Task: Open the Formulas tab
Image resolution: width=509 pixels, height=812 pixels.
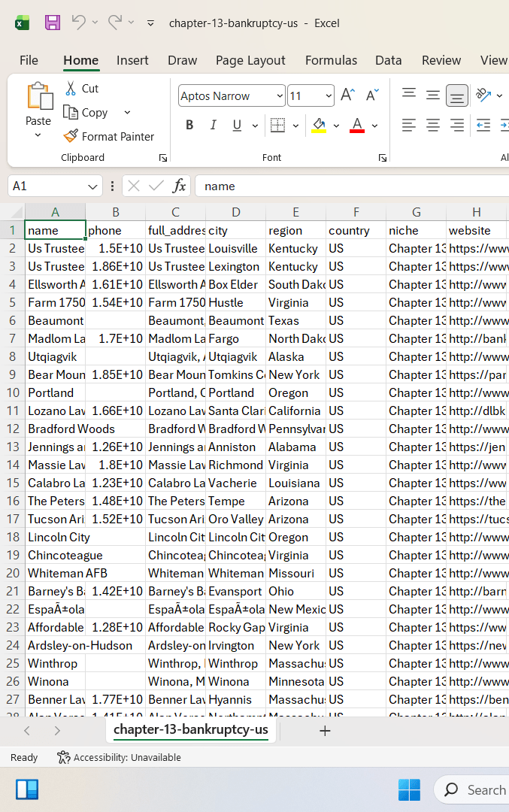Action: click(331, 60)
